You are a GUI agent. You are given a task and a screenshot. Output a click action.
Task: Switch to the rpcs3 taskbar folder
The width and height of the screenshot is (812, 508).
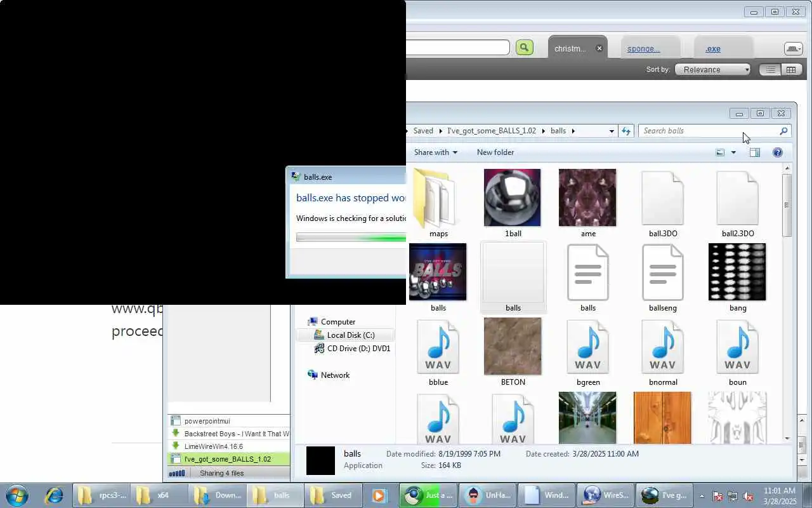101,495
